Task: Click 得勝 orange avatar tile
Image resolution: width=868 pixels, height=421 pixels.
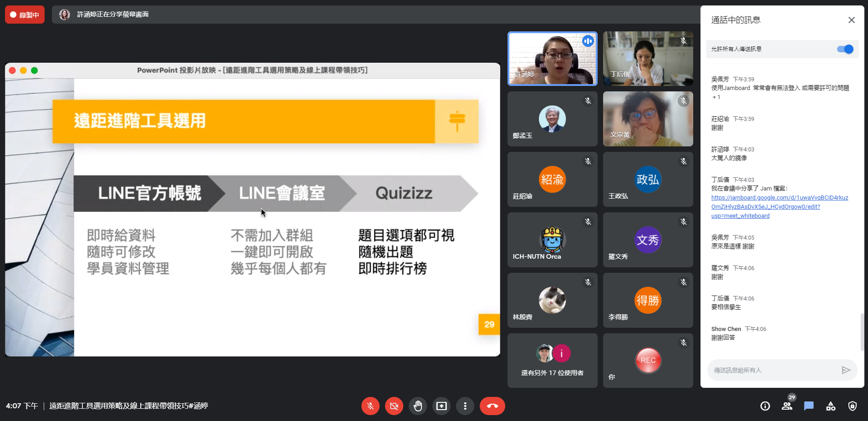Action: [648, 300]
